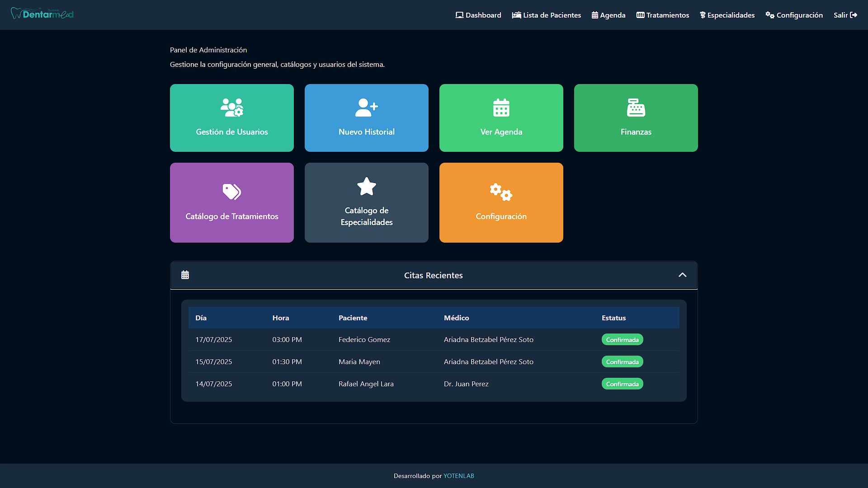Select Tratamientos in the top menu

(x=663, y=15)
